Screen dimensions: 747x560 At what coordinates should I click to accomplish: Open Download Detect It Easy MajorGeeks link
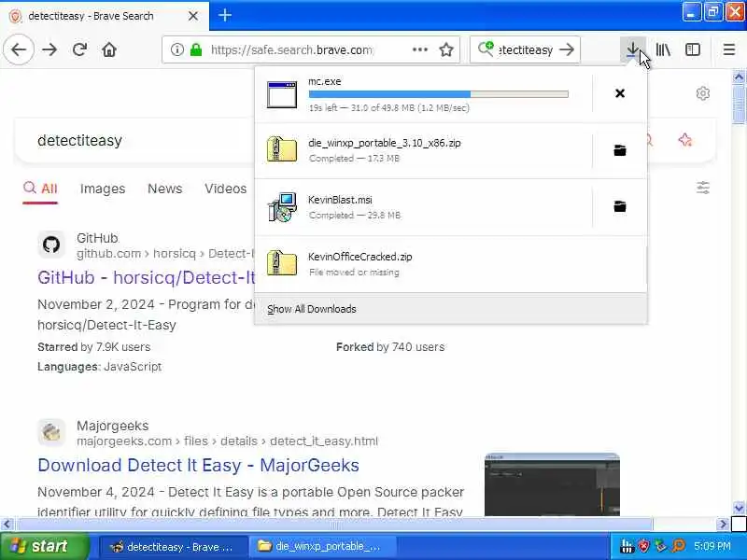[x=198, y=465]
